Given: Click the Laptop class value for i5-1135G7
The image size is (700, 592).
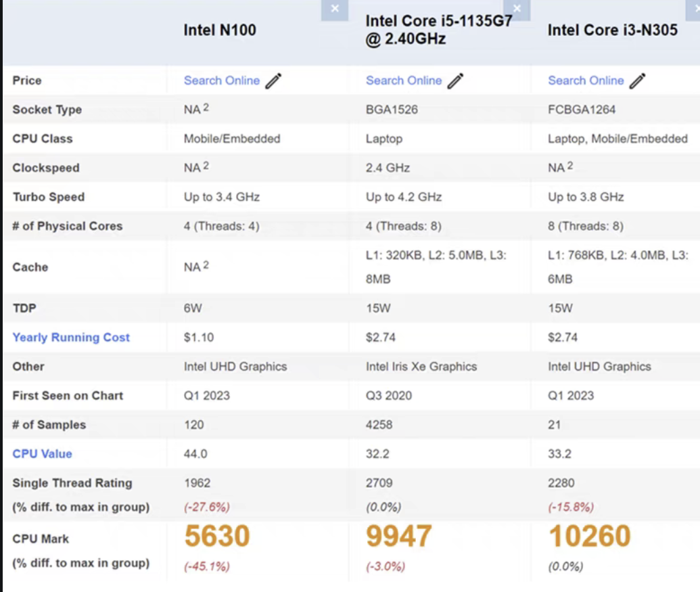Looking at the screenshot, I should (x=384, y=139).
